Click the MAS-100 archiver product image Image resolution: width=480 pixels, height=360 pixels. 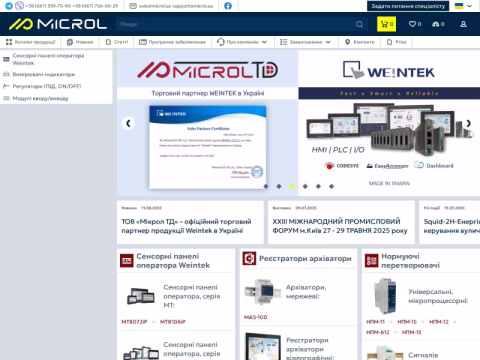(263, 292)
